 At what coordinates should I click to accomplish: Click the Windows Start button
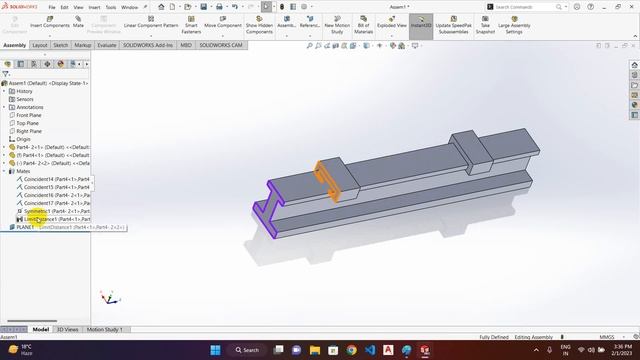point(215,350)
